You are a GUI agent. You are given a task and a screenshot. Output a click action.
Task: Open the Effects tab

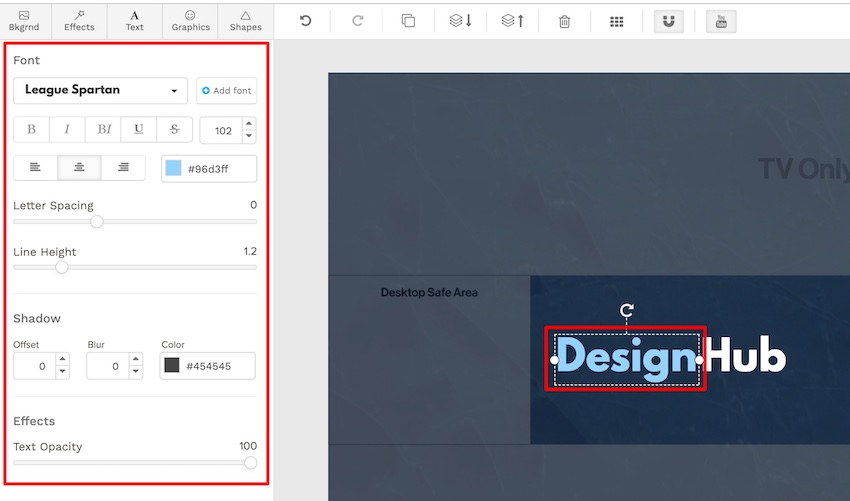pyautogui.click(x=79, y=21)
